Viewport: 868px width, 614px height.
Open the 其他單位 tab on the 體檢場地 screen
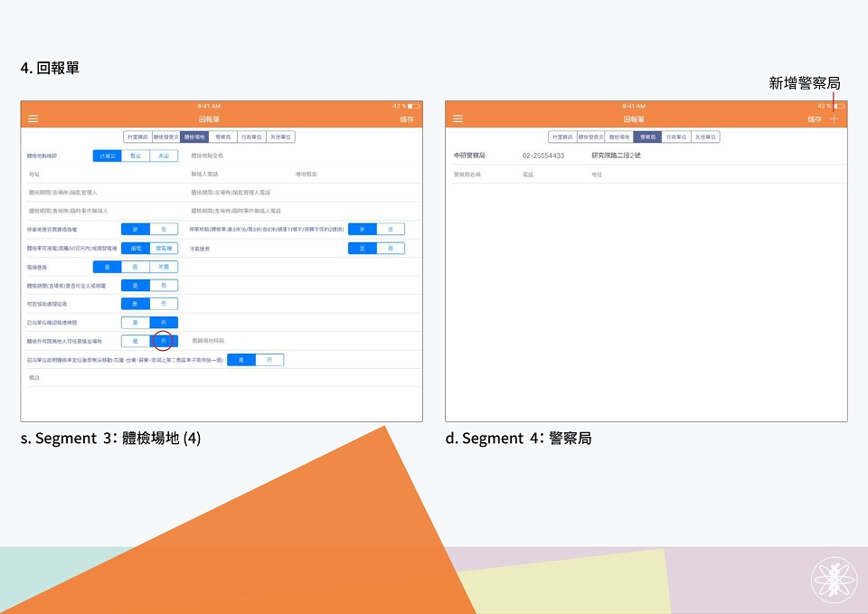(280, 137)
